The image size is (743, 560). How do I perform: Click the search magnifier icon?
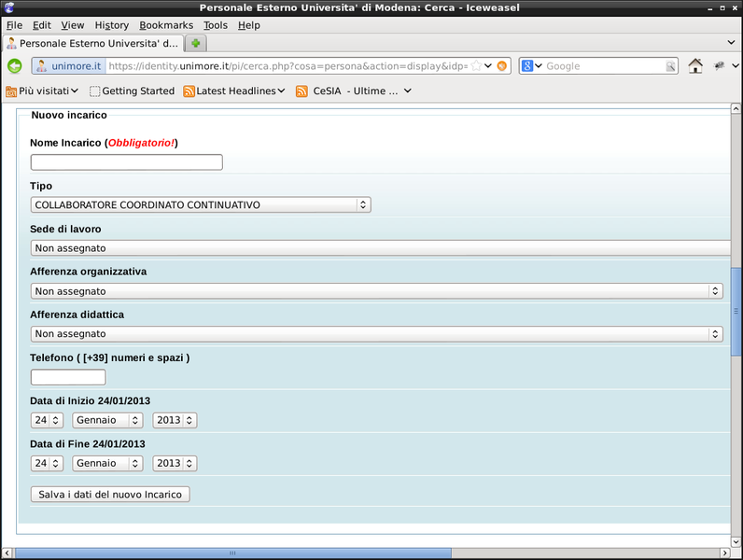click(x=670, y=66)
